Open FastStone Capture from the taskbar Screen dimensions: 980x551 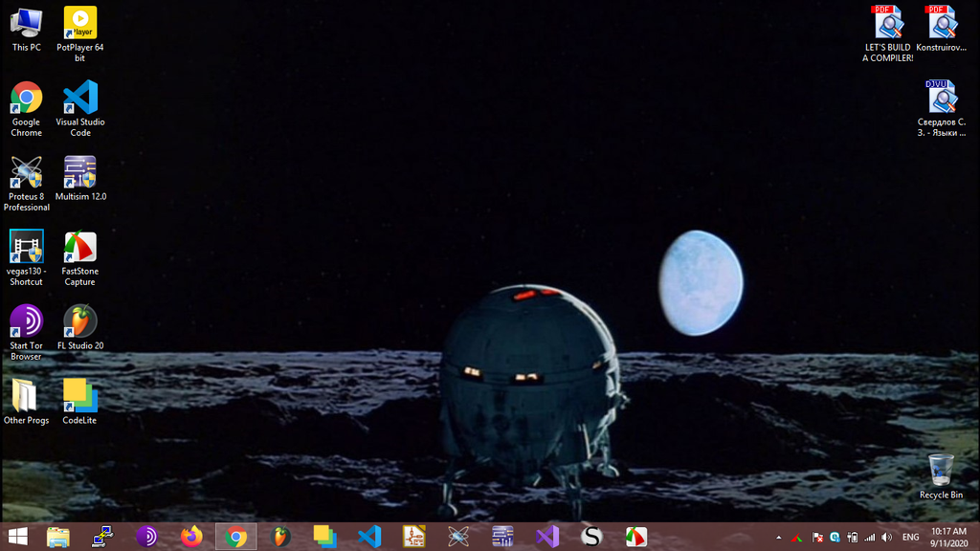(x=635, y=537)
